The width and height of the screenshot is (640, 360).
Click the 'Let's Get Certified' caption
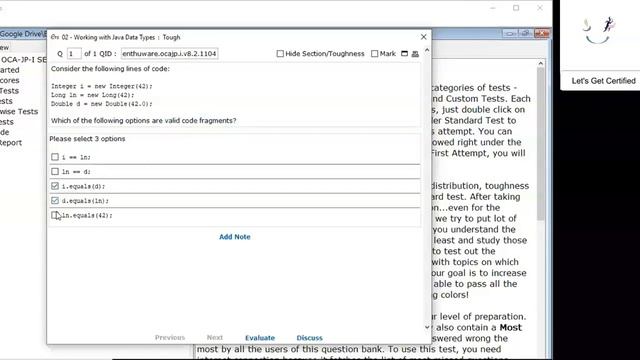coord(603,81)
